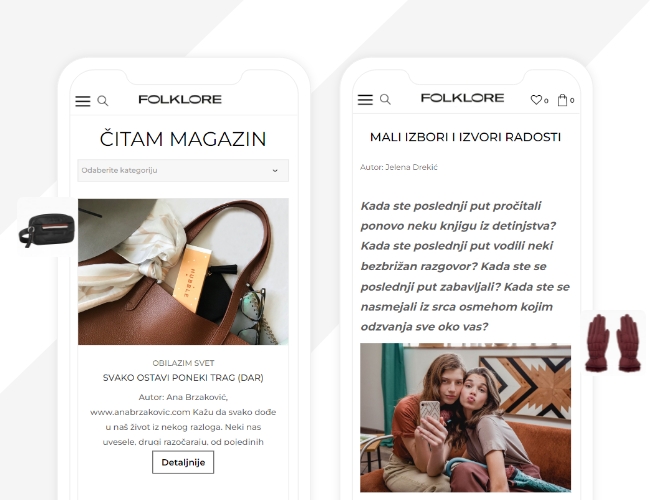Image resolution: width=650 pixels, height=500 pixels.
Task: Click FOLKLORE logo on right phone
Action: [x=462, y=98]
